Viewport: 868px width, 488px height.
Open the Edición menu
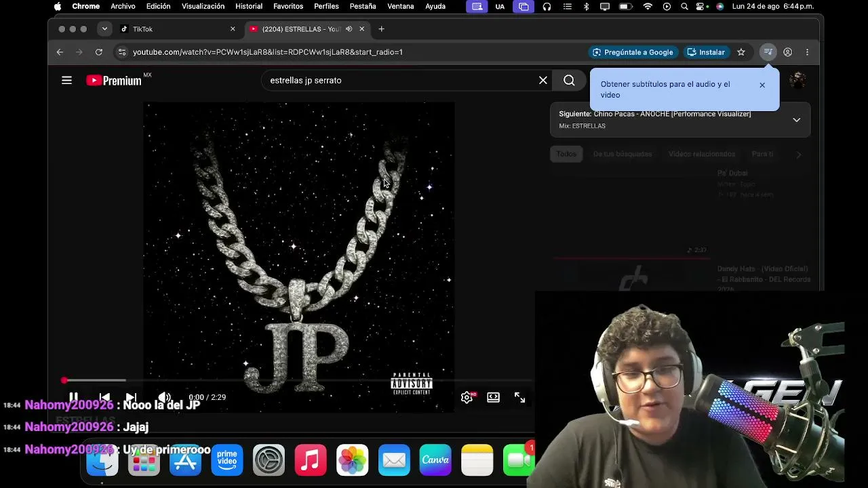[x=159, y=7]
